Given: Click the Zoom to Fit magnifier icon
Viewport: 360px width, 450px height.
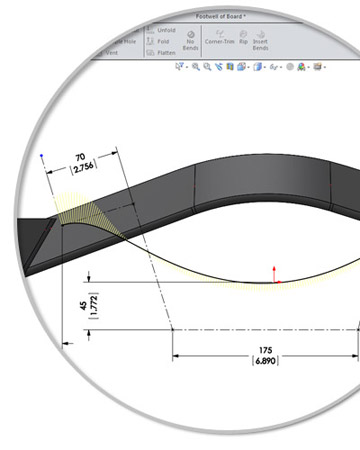Looking at the screenshot, I should 196,67.
